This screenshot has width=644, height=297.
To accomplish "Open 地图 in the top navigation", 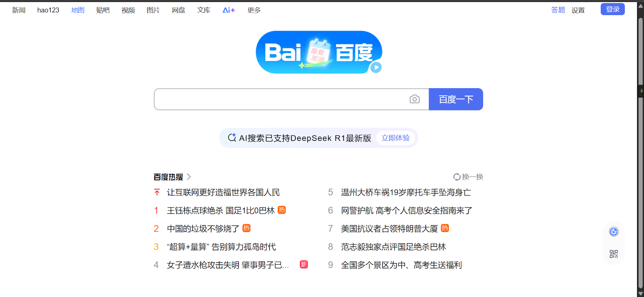I will (78, 10).
